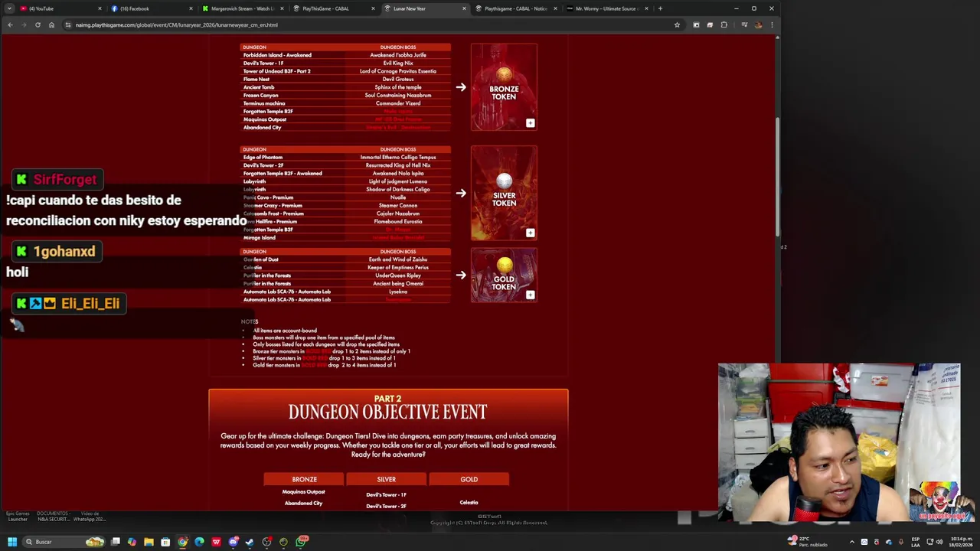The width and height of the screenshot is (980, 551).
Task: Click 'Maquinas Outpost' under BRONZE tier
Action: click(x=304, y=492)
